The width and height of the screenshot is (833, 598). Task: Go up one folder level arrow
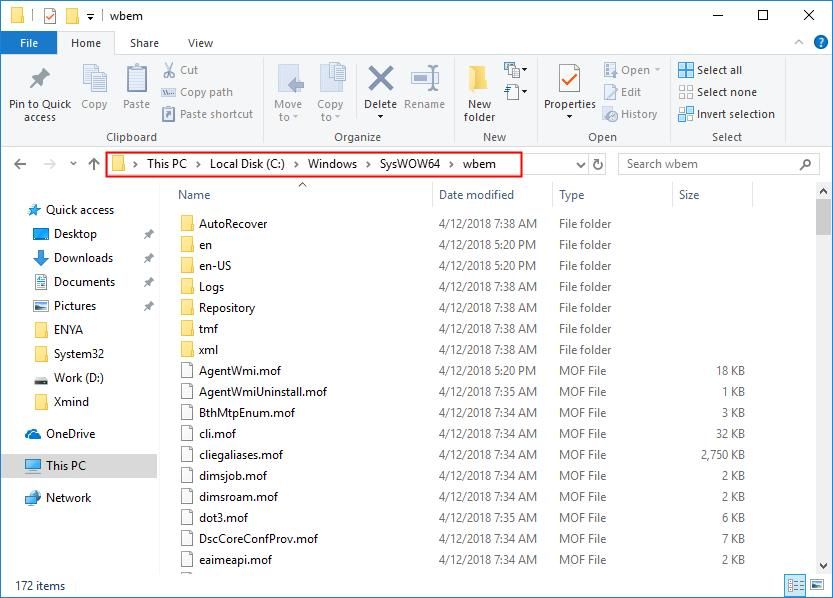click(93, 164)
